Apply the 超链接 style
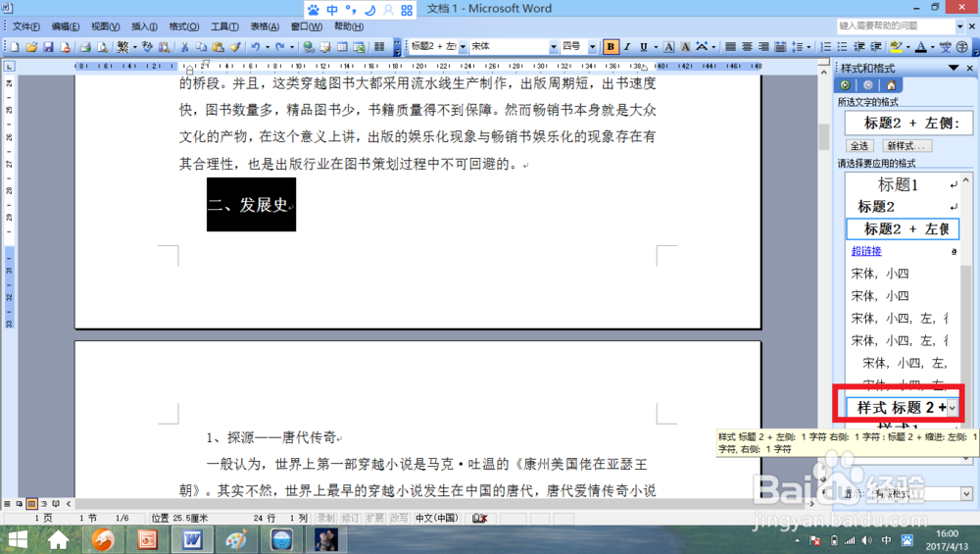980x554 pixels. pyautogui.click(x=903, y=251)
